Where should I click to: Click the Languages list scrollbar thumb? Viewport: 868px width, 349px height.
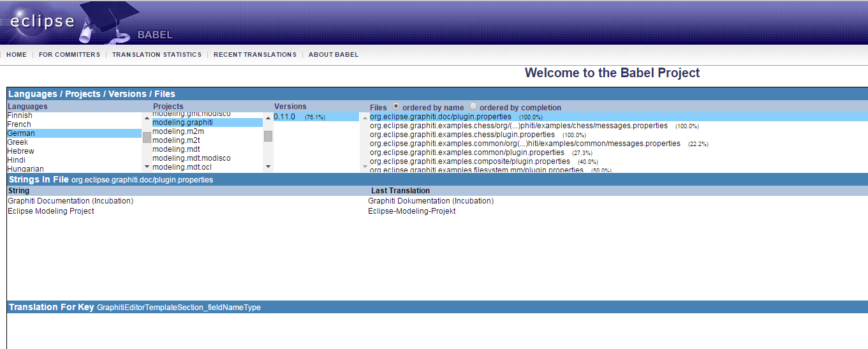click(x=147, y=137)
